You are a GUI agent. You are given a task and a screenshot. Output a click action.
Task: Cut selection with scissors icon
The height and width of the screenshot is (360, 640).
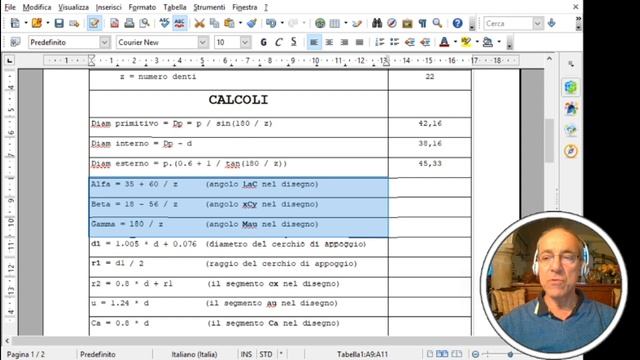[x=199, y=23]
